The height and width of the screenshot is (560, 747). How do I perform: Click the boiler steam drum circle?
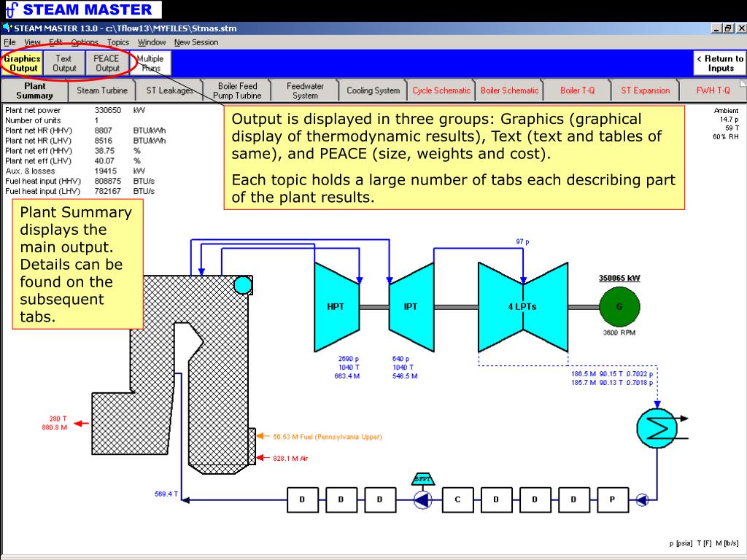pos(242,285)
